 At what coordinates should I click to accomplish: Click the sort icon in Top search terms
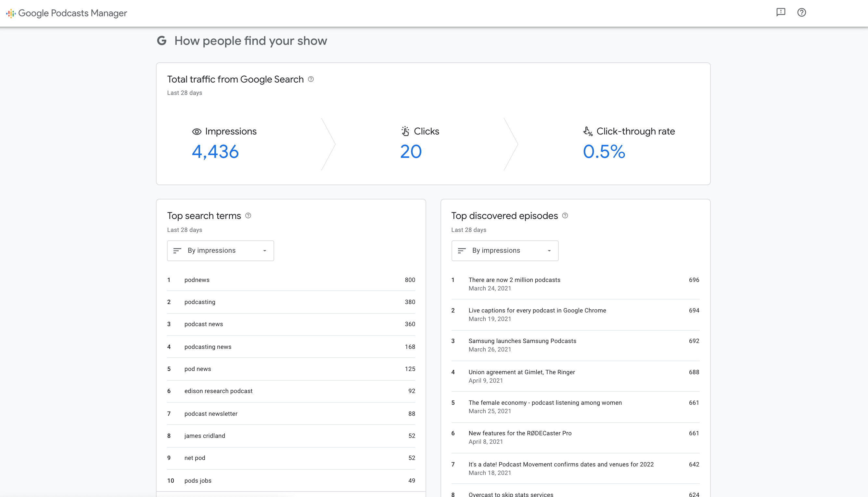coord(177,250)
